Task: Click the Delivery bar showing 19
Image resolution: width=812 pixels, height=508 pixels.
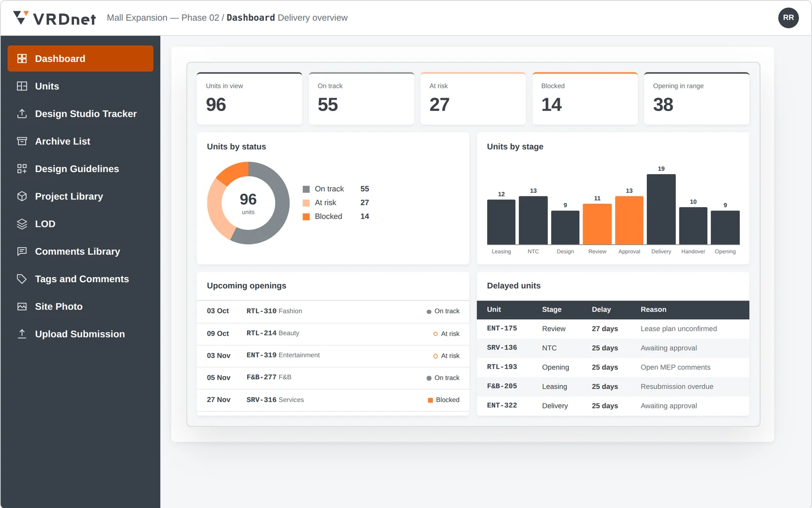Action: point(661,209)
